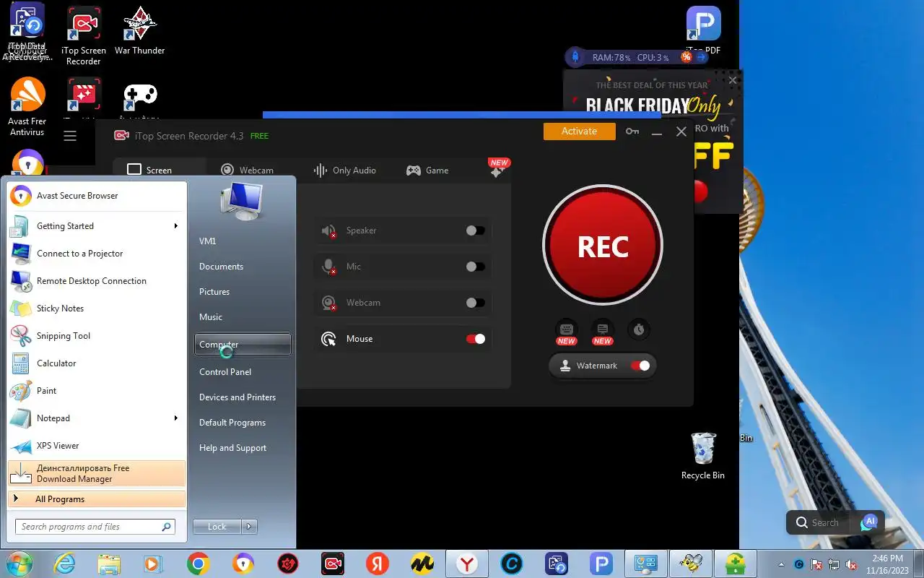924x578 pixels.
Task: Launch the Snipping Tool
Action: (97, 336)
